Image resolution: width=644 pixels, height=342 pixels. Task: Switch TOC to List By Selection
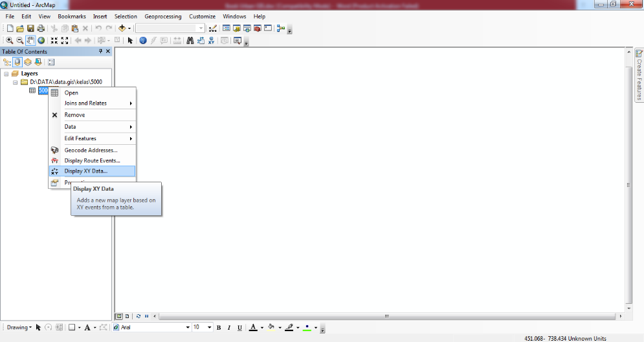click(38, 62)
